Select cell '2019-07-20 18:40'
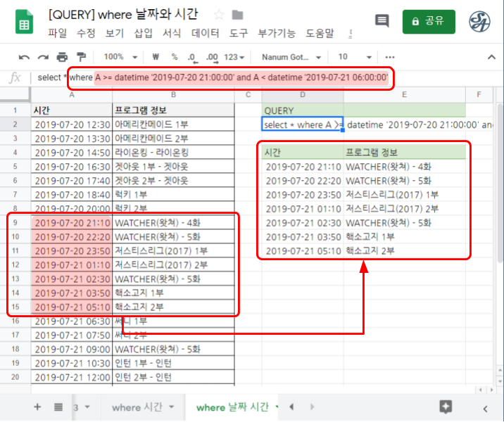This screenshot has height=422, width=504. 72,195
